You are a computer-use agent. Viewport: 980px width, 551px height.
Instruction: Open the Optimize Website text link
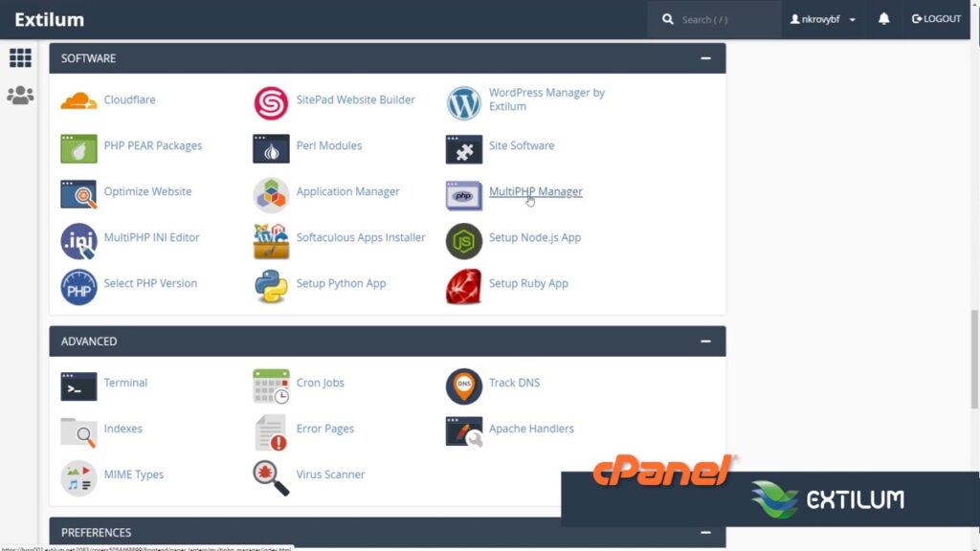pyautogui.click(x=147, y=191)
